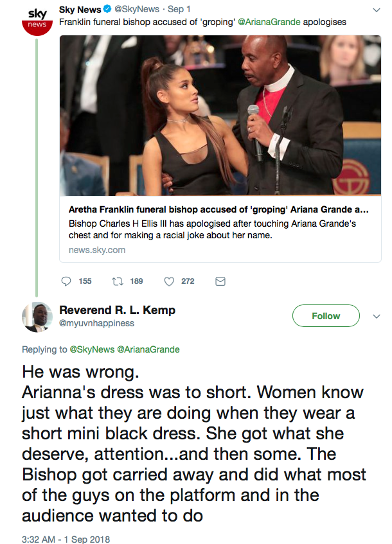Click the Sep 1 tweet date
392x544 pixels.
tap(177, 10)
